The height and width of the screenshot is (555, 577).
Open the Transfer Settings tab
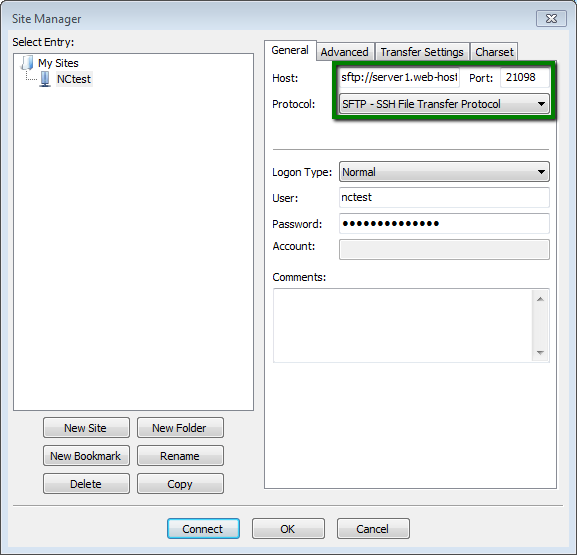422,52
